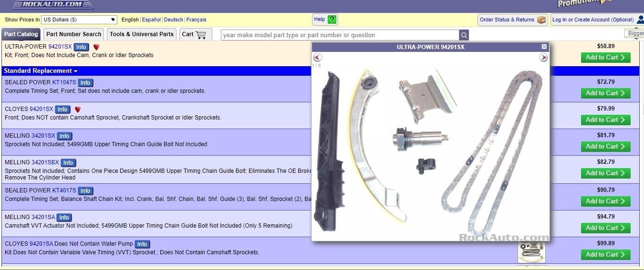Open Info for SEALED POWER KT4017S
The image size is (644, 270).
click(85, 191)
